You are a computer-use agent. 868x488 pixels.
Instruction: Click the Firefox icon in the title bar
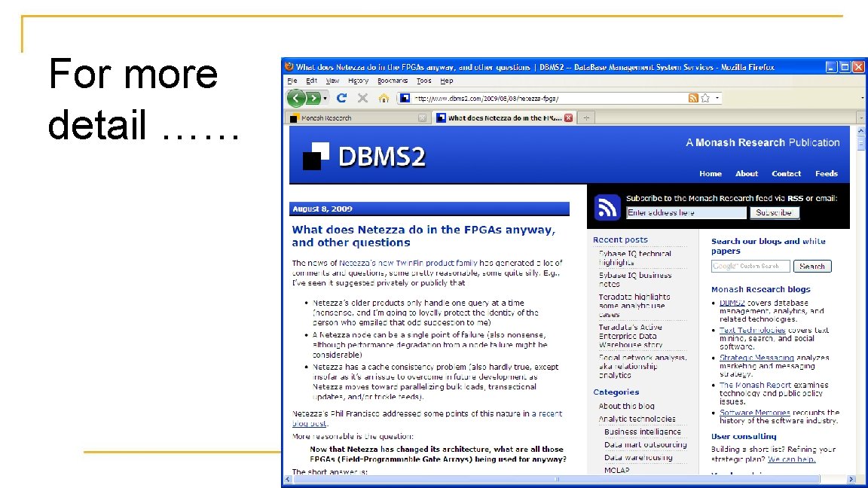pyautogui.click(x=289, y=67)
